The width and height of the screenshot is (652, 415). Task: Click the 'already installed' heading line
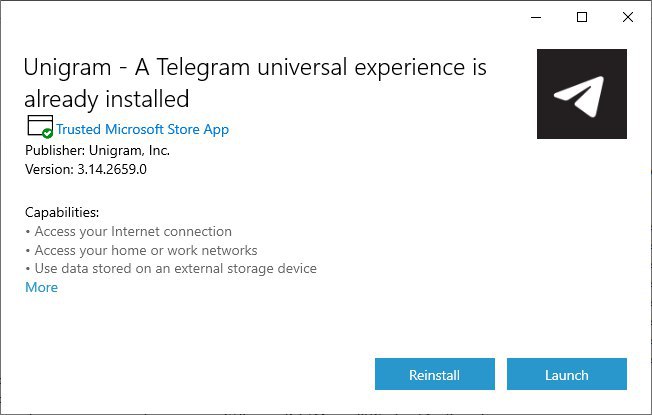tap(106, 99)
